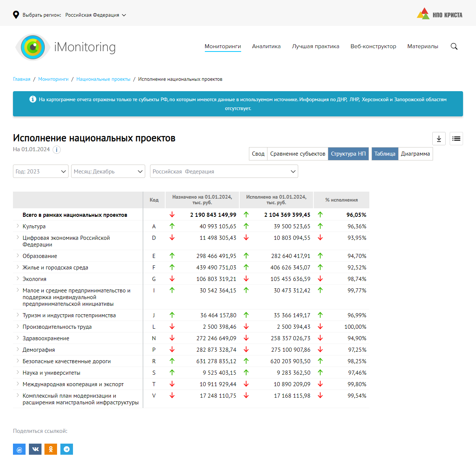The height and width of the screenshot is (464, 476).
Task: Switch to Сравнение субъектов view
Action: tap(297, 154)
